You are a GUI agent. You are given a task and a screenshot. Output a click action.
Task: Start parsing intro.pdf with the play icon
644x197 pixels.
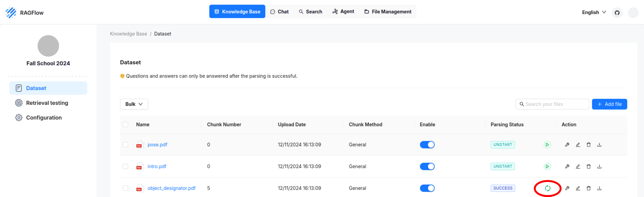coord(547,166)
